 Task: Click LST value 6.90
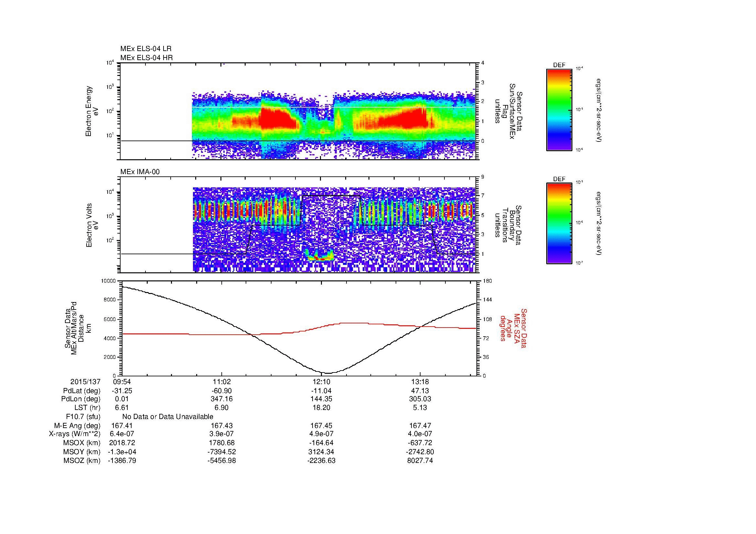tap(222, 408)
